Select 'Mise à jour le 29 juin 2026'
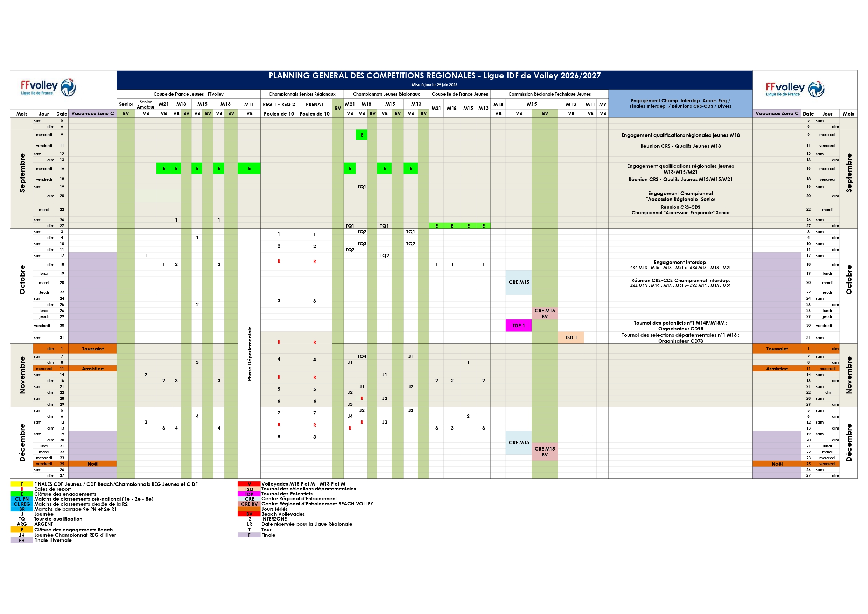This screenshot has width=868, height=614. click(x=434, y=85)
